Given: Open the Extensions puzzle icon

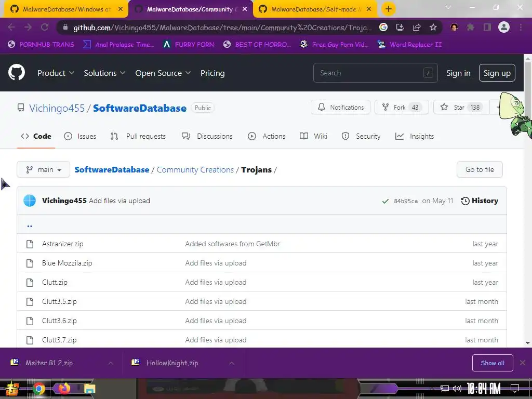Looking at the screenshot, I should click(x=471, y=27).
